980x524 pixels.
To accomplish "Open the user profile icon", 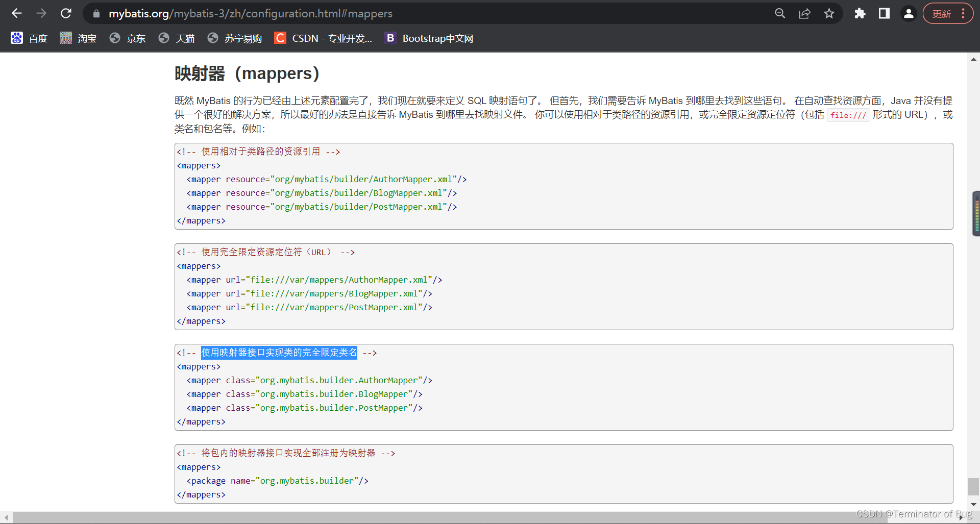I will (909, 13).
